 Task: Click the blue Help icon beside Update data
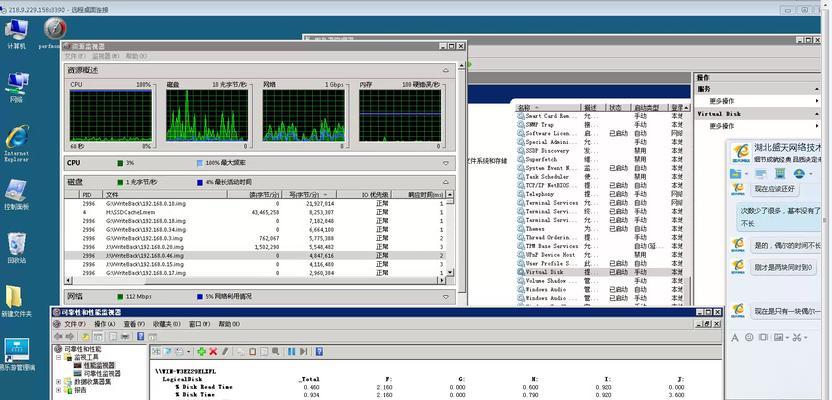tap(319, 352)
